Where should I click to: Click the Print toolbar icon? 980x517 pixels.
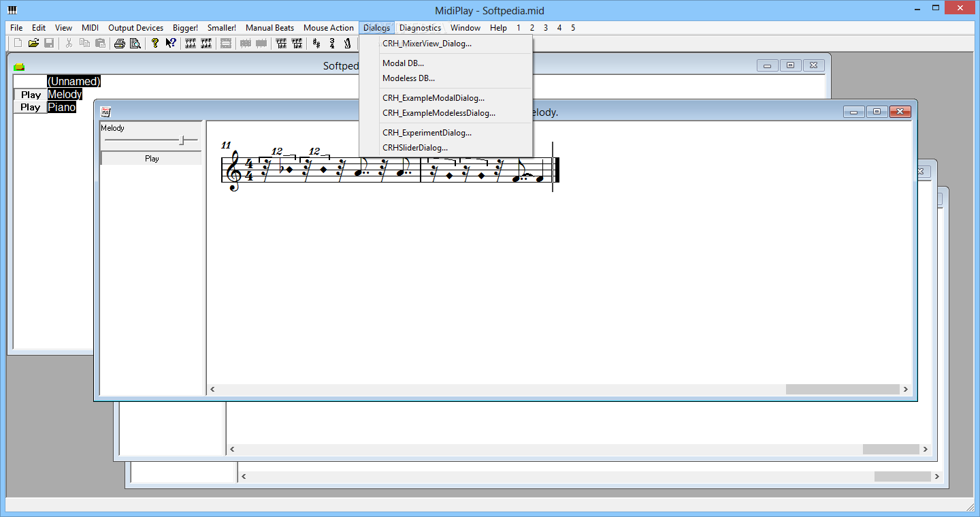coord(120,43)
